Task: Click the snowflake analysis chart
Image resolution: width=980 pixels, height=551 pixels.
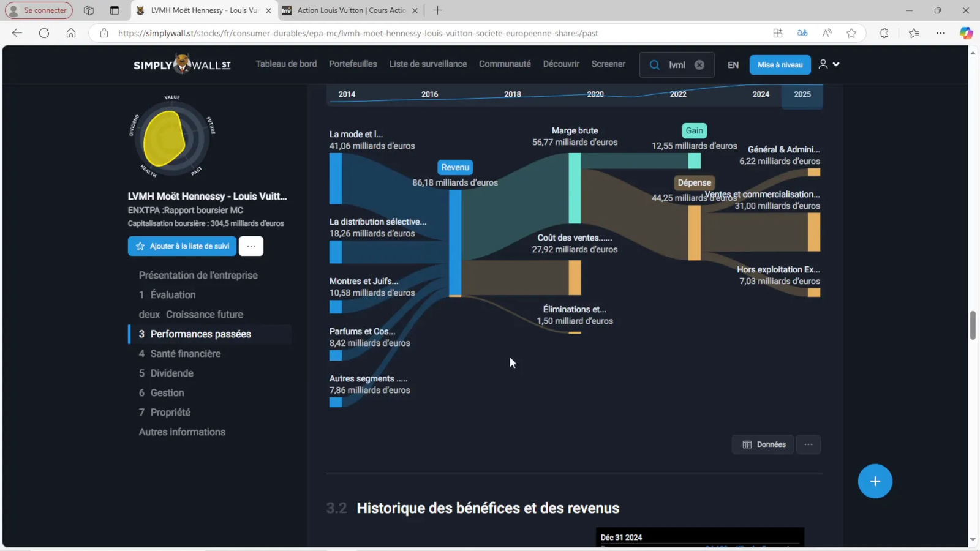Action: coord(171,138)
